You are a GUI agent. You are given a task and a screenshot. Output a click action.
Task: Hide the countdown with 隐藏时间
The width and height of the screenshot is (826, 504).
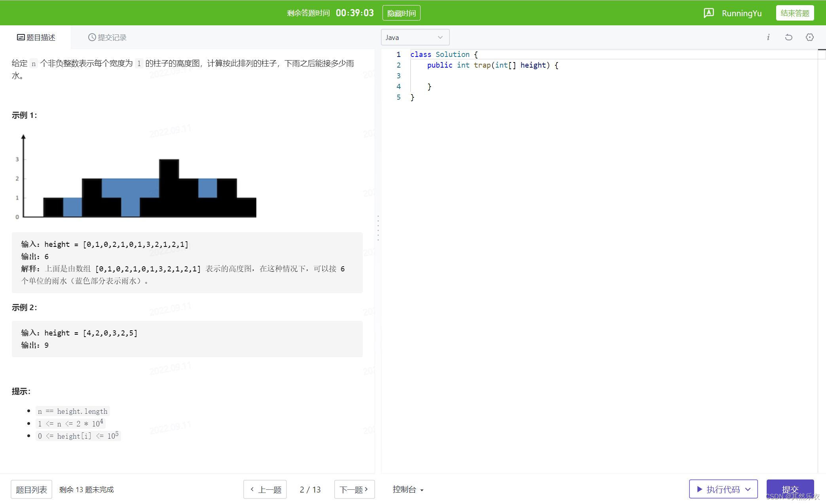coord(401,13)
